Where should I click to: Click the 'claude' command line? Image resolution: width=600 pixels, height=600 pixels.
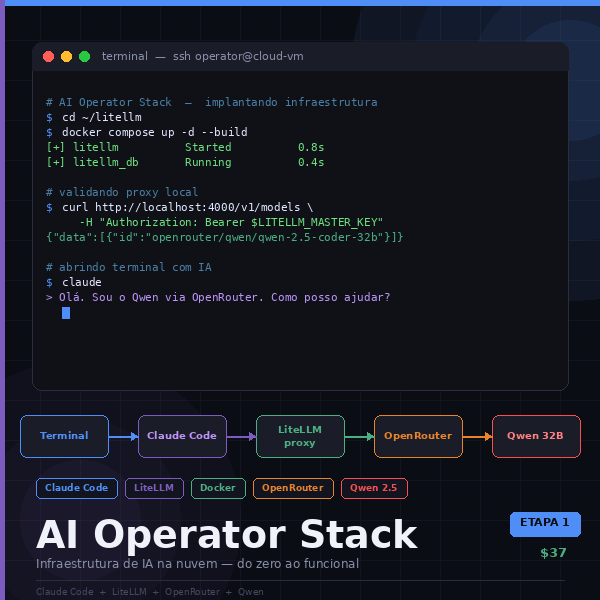pyautogui.click(x=74, y=282)
